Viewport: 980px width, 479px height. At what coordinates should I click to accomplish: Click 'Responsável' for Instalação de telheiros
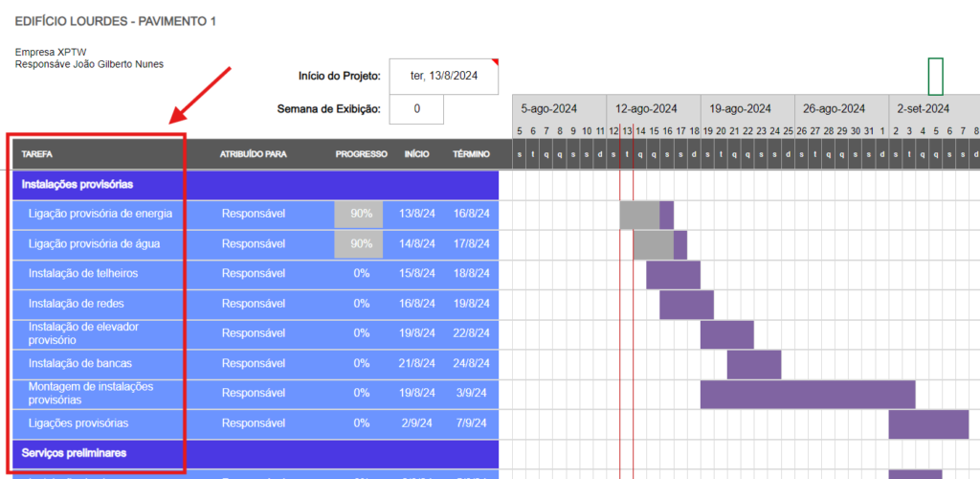pyautogui.click(x=253, y=273)
